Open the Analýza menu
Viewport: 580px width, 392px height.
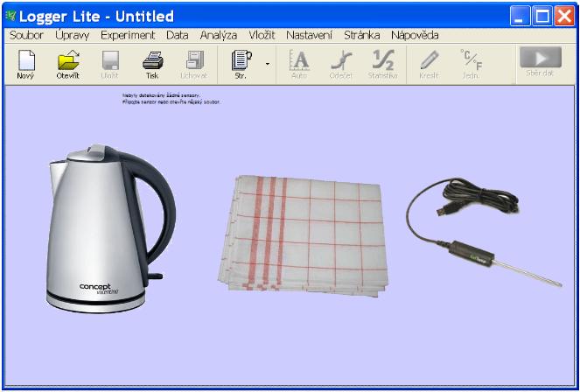tap(218, 36)
